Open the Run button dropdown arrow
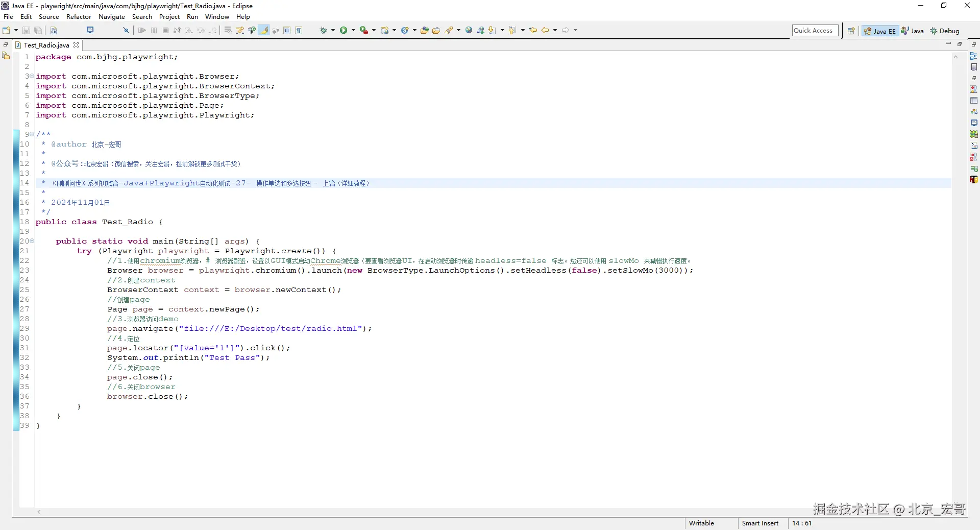The height and width of the screenshot is (530, 980). (353, 31)
